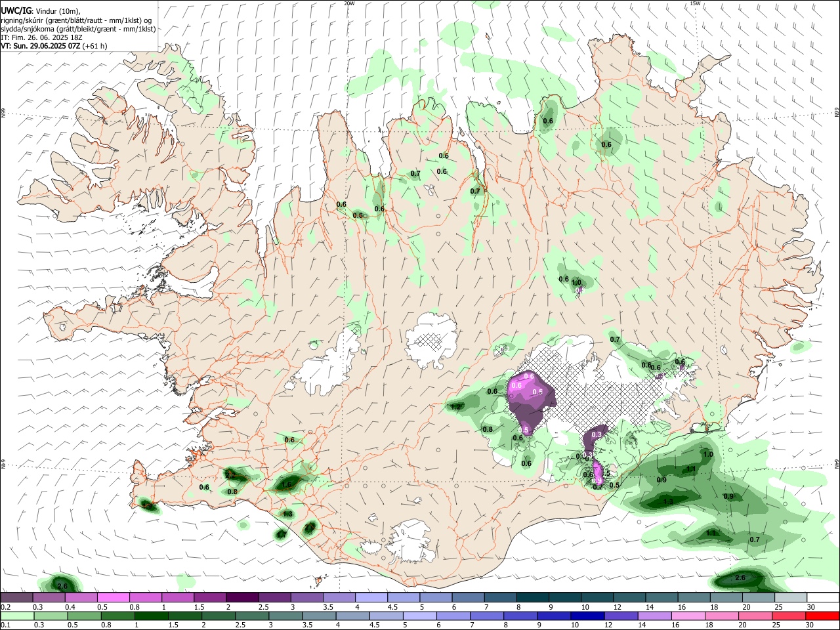Click the '(+61 h)' forecast offset text
840x630 pixels.
pyautogui.click(x=95, y=46)
